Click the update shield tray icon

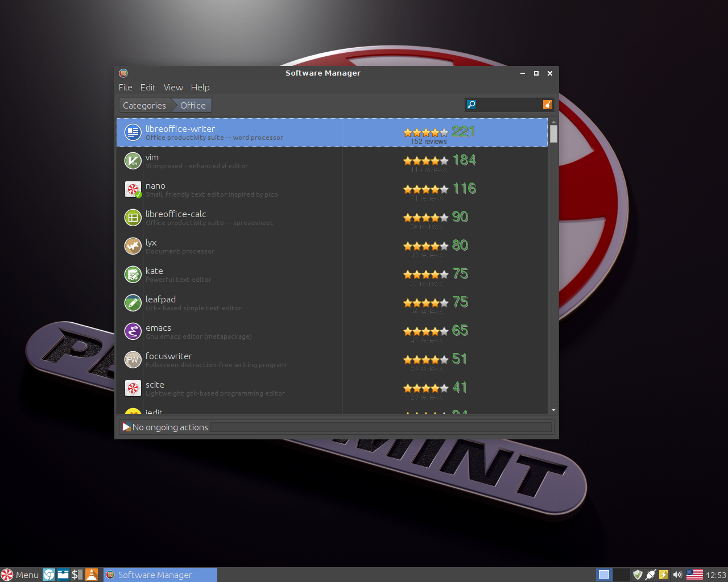click(x=638, y=575)
